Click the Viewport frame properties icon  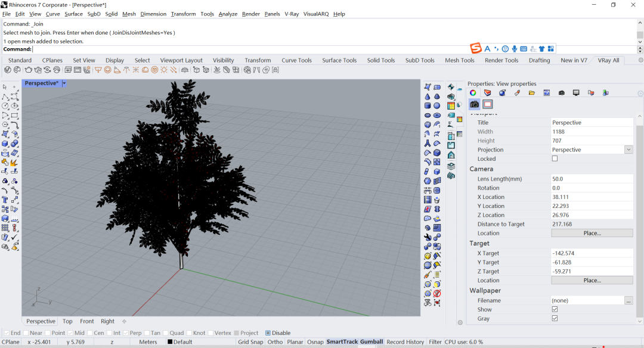coord(488,104)
